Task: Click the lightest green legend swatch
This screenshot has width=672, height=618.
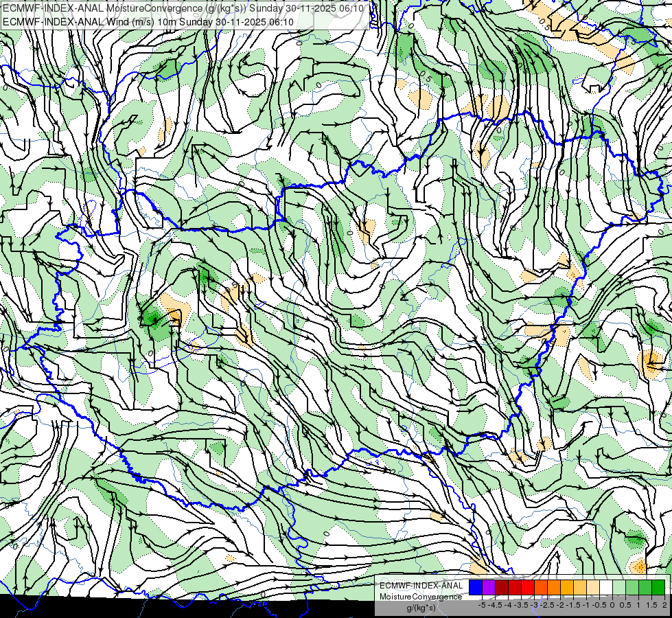Action: click(619, 588)
